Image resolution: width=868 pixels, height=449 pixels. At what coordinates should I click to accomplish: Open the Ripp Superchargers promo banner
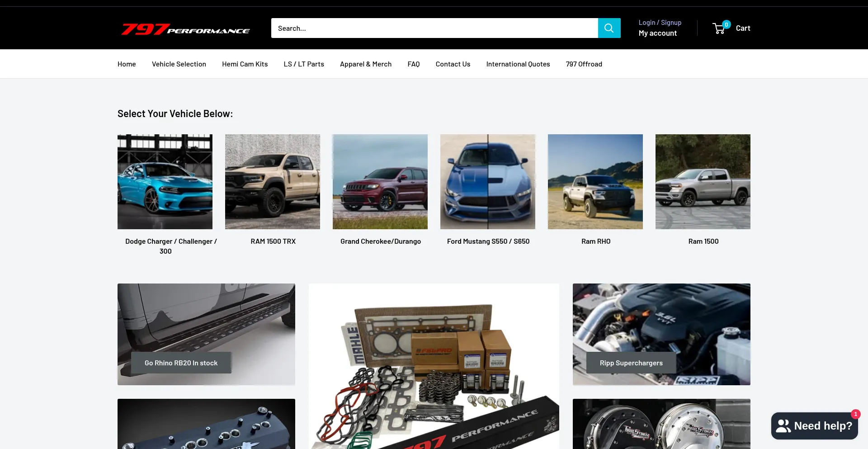pyautogui.click(x=631, y=362)
